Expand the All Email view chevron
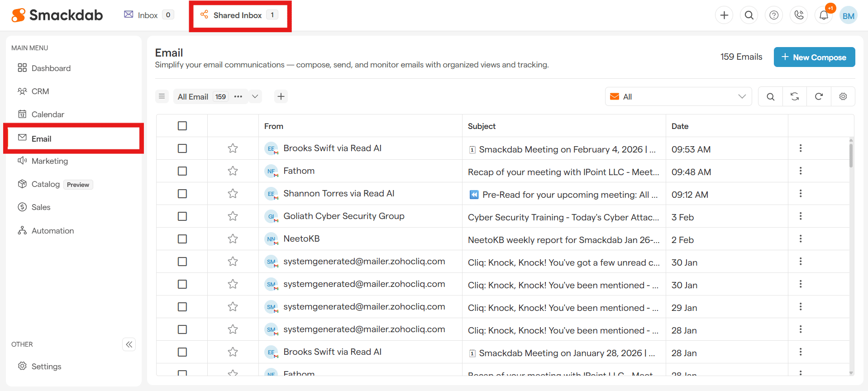 (255, 96)
